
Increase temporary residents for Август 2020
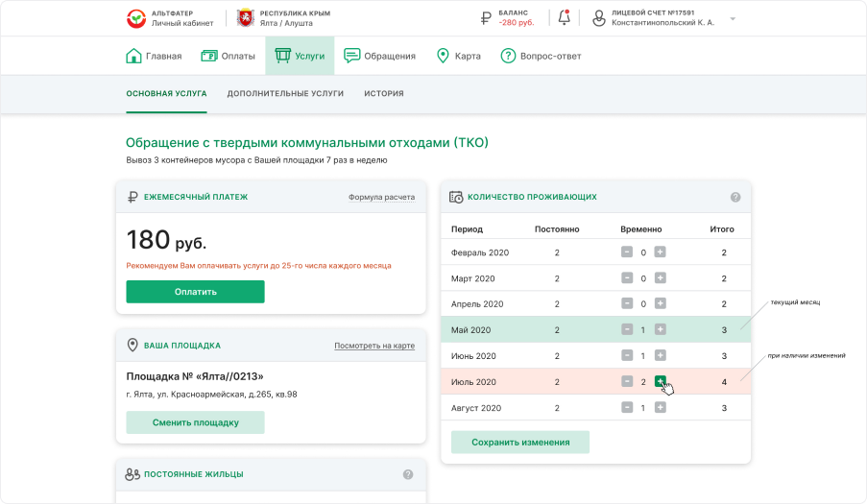tap(661, 407)
